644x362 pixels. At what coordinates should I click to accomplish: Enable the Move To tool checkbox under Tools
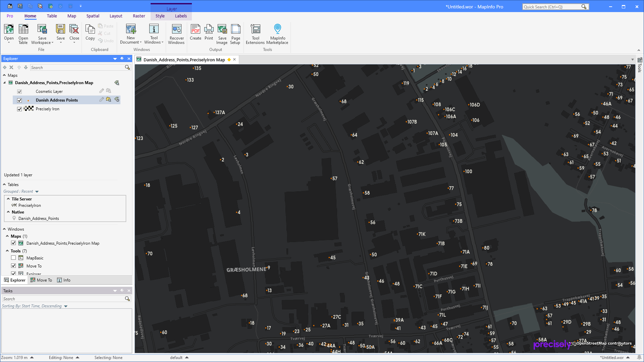[x=13, y=266]
